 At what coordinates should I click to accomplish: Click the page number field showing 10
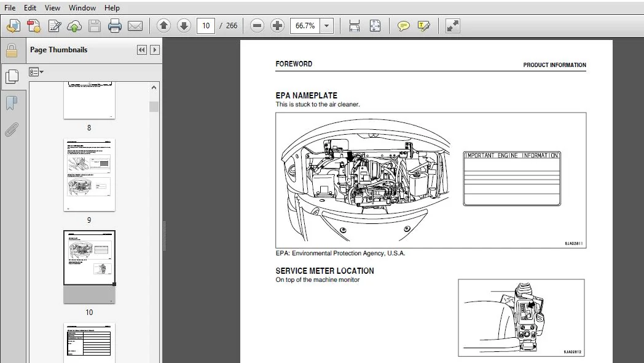pyautogui.click(x=206, y=26)
